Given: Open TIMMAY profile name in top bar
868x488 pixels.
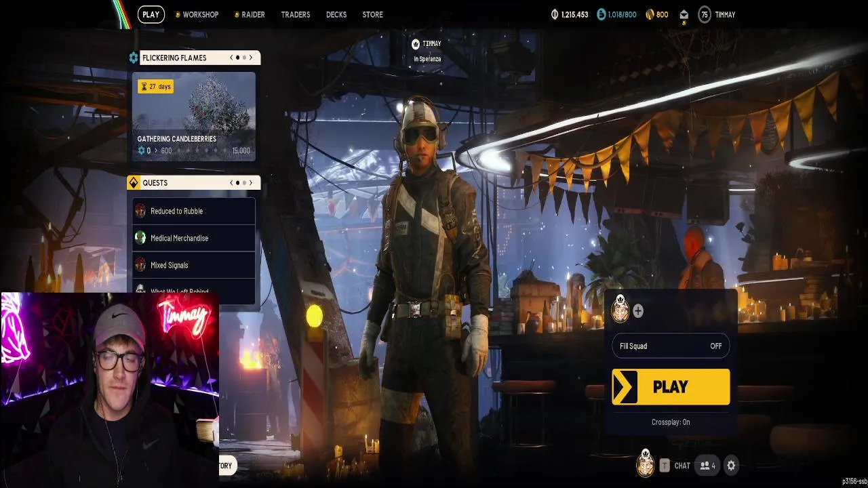Looking at the screenshot, I should tap(725, 14).
